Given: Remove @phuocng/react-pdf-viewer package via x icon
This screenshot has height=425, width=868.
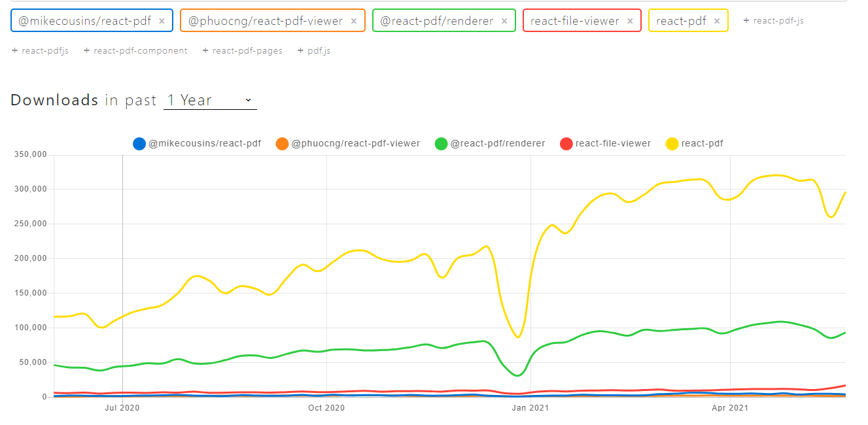Looking at the screenshot, I should pyautogui.click(x=354, y=21).
